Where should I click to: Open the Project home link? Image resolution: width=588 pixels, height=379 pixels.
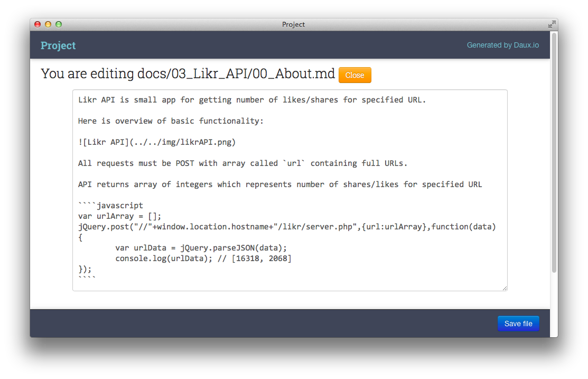58,45
